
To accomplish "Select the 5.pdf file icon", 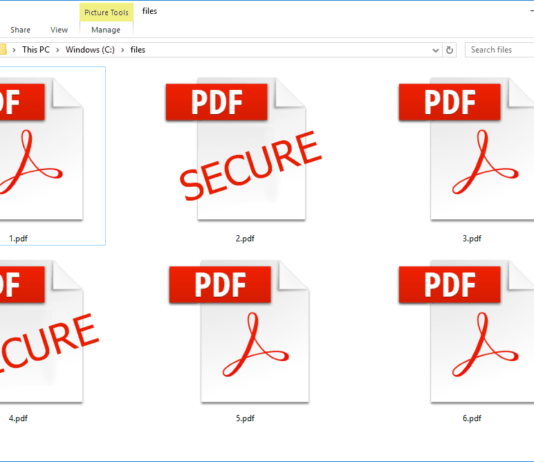I will click(x=239, y=332).
